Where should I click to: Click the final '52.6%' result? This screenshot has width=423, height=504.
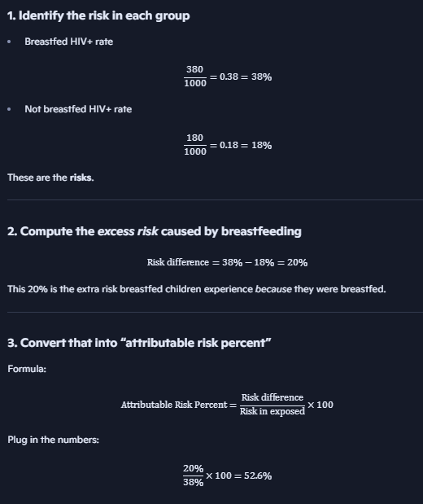[x=258, y=476]
